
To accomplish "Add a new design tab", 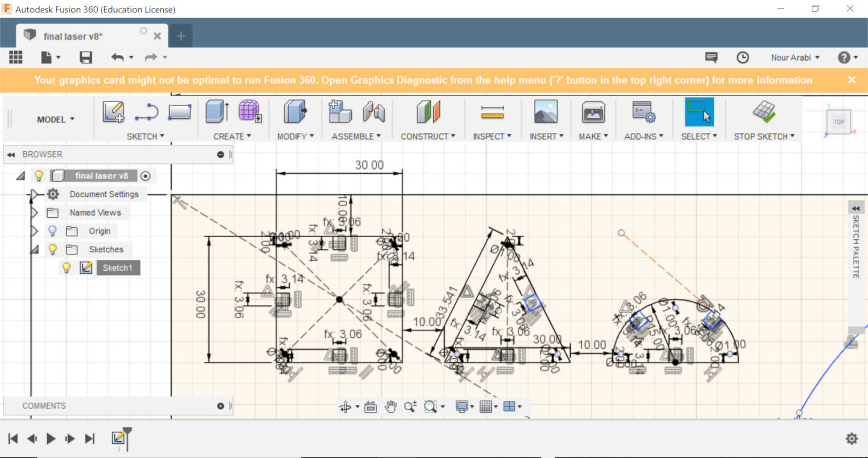I will tap(181, 36).
